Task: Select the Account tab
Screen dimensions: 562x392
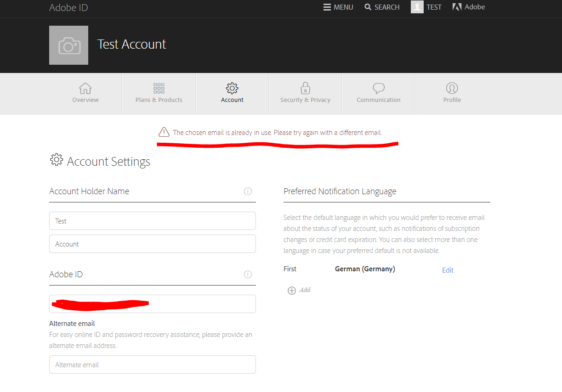Action: (232, 93)
